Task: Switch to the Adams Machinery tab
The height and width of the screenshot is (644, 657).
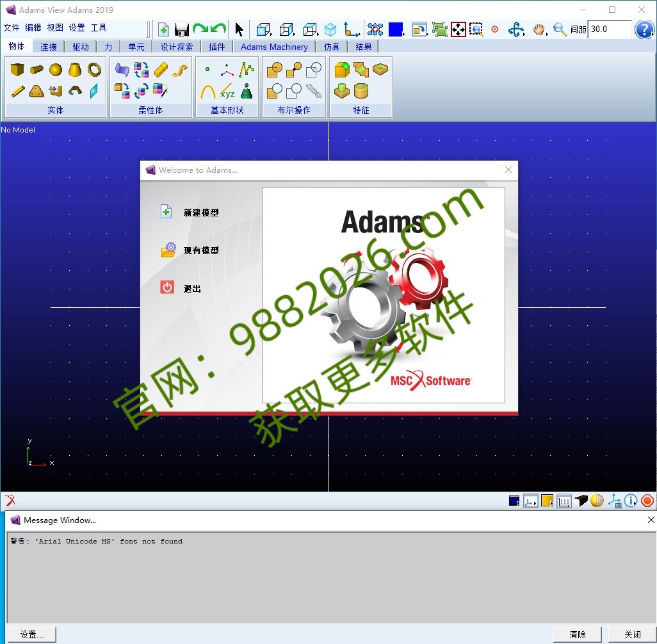Action: [x=274, y=47]
